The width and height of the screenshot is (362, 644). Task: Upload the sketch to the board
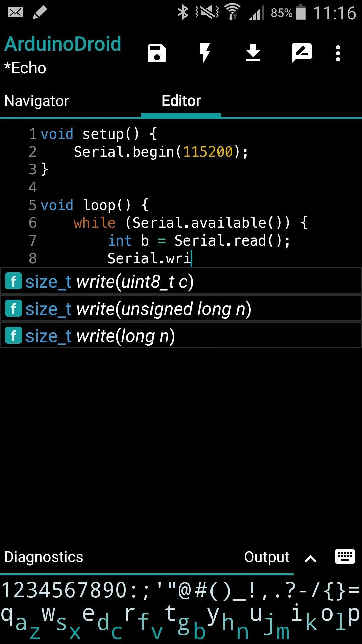pos(253,52)
